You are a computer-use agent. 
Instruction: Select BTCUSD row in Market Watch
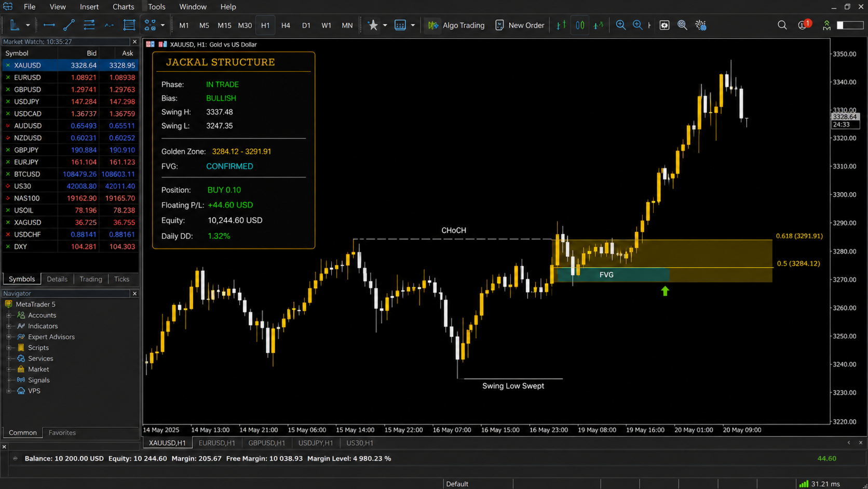click(70, 174)
